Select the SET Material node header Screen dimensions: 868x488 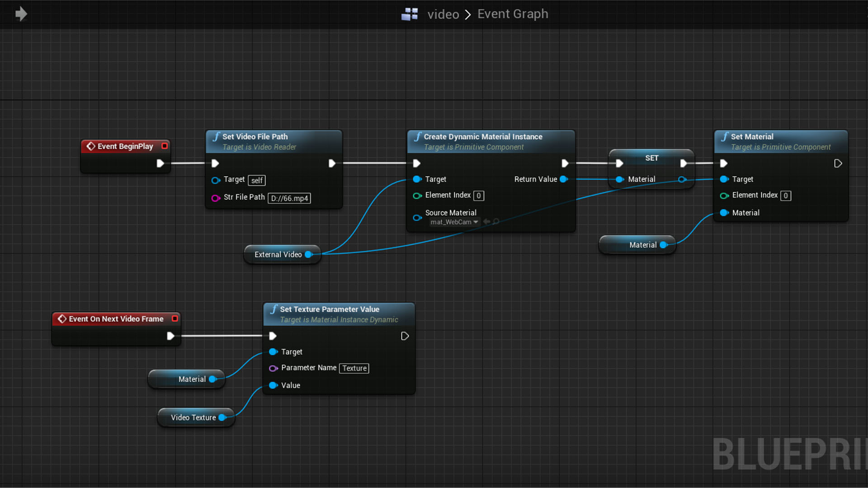click(651, 158)
